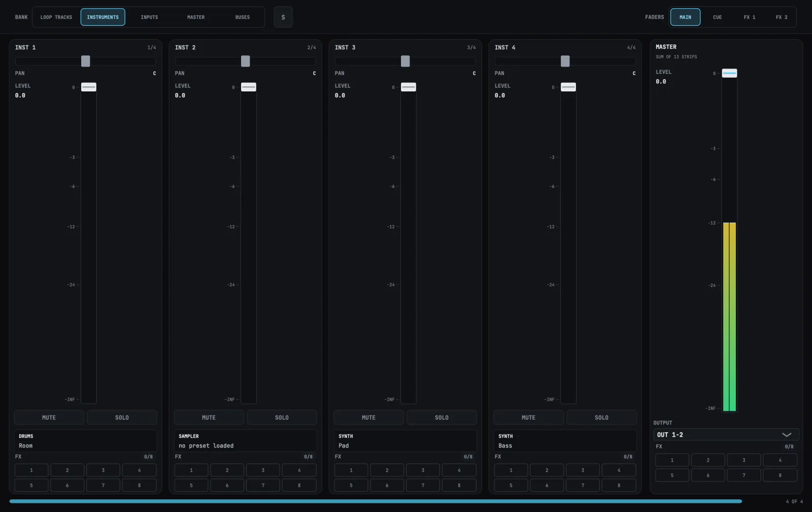Select Main faders mode
This screenshot has width=812, height=512.
coord(685,17)
